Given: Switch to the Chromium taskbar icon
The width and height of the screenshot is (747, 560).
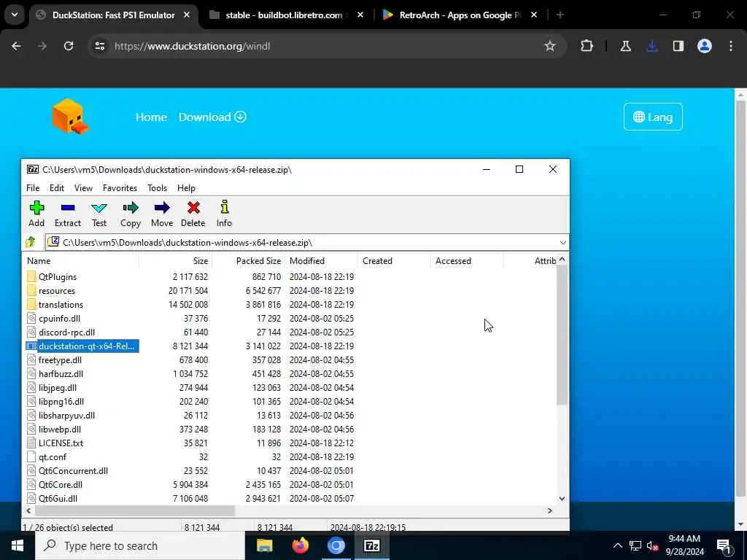Looking at the screenshot, I should (x=336, y=545).
